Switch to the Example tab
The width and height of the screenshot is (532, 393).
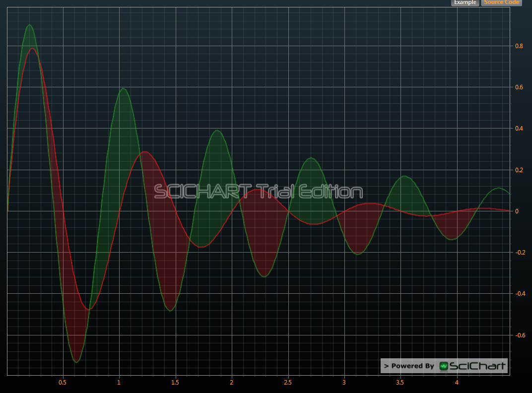coord(465,2)
